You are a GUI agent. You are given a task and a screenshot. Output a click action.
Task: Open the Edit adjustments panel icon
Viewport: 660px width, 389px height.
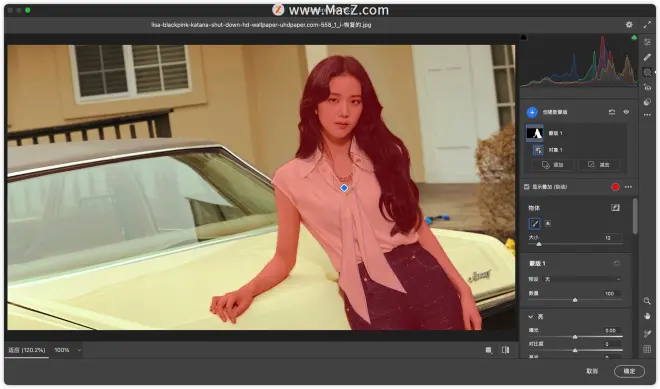point(647,42)
